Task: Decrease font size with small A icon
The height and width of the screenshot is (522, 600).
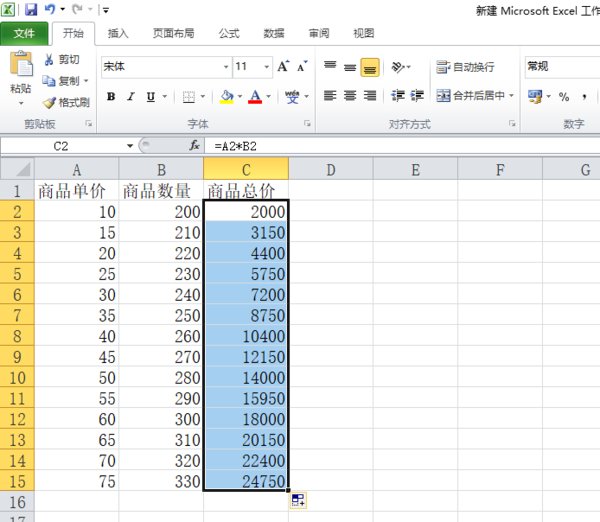Action: click(302, 67)
